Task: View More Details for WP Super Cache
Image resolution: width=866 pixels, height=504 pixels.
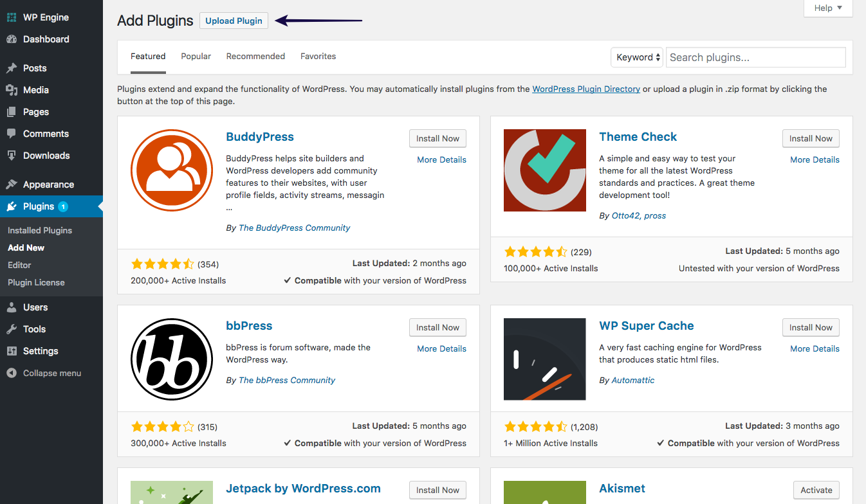Action: 815,348
